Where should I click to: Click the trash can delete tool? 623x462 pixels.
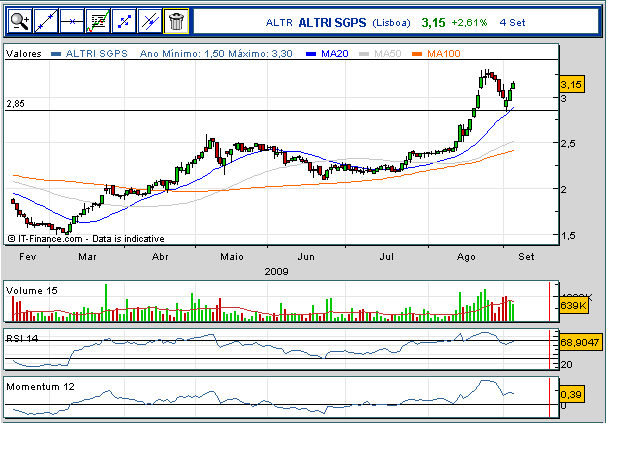click(x=176, y=21)
